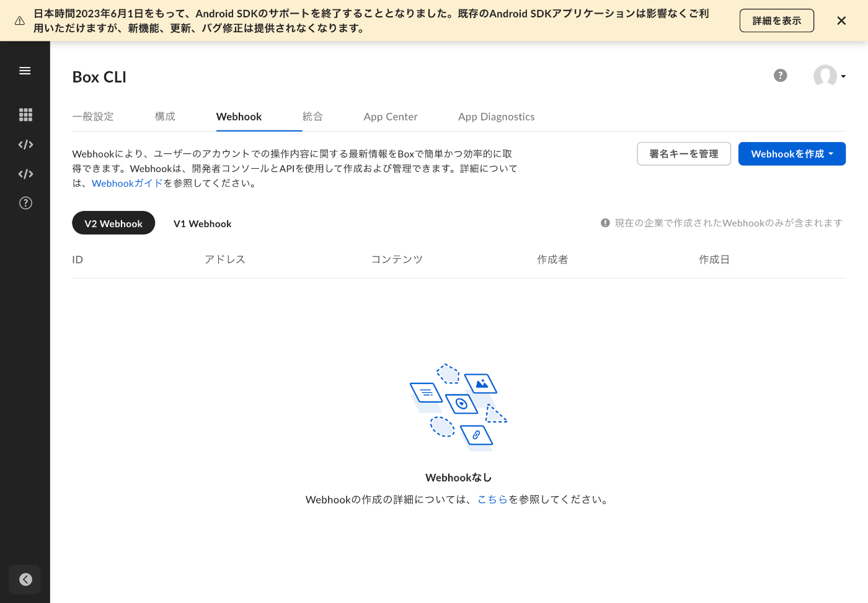This screenshot has height=603, width=868.
Task: Click the コンテンツ column header
Action: 397,259
